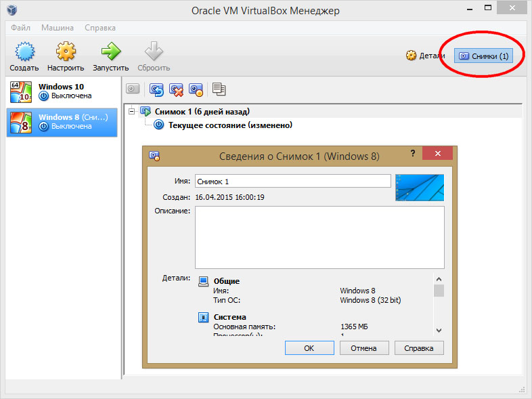Click the Имя field containing Снимок 1
Screen dimensions: 532x399
tap(293, 181)
